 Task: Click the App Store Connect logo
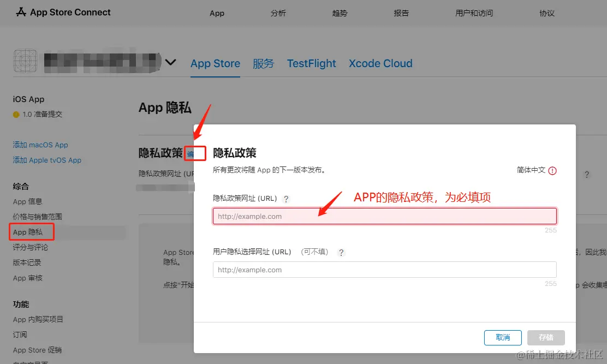pos(63,13)
